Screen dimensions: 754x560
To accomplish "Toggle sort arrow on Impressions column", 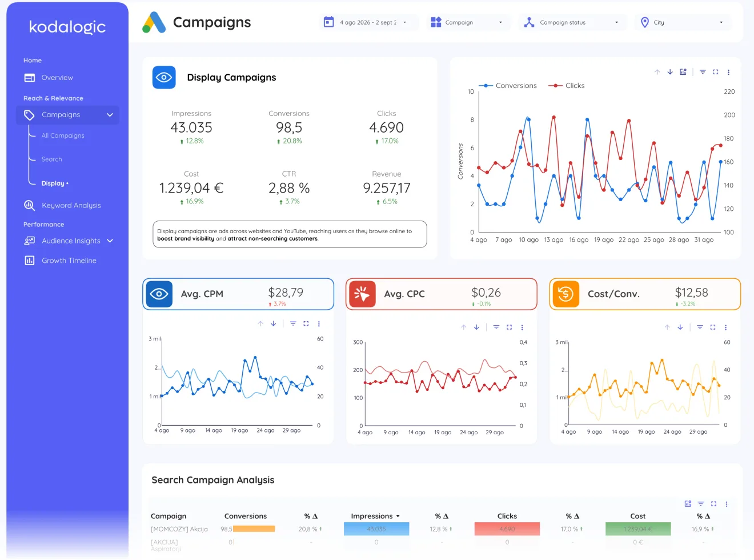I will coord(398,516).
